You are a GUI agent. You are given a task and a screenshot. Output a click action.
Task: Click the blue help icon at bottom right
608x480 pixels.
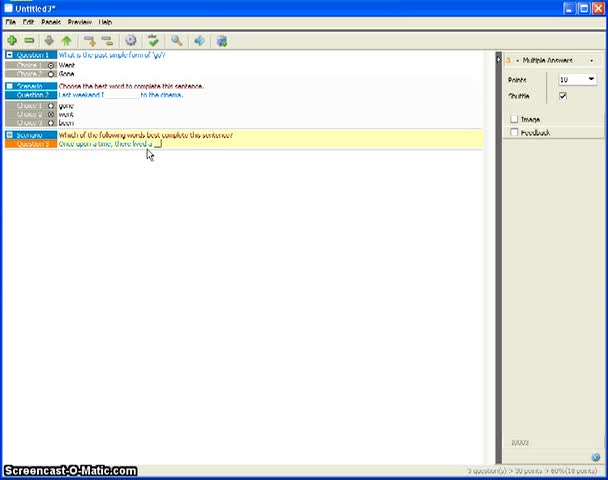(x=596, y=457)
